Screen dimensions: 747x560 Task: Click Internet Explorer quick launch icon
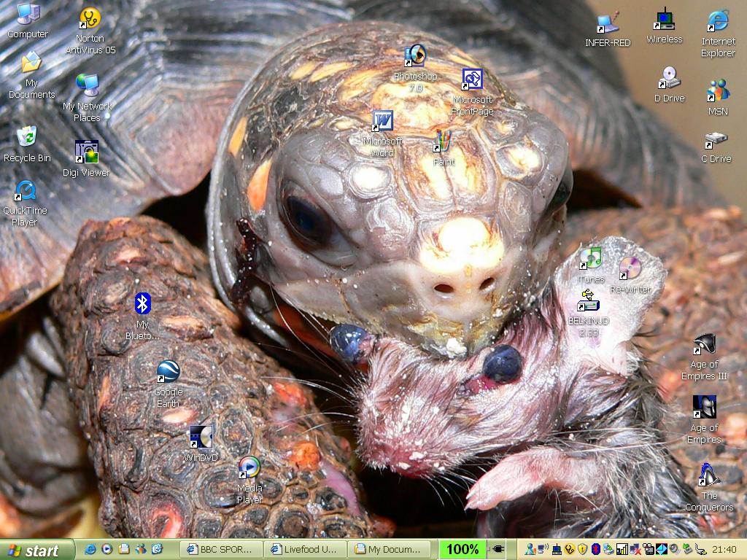point(90,550)
